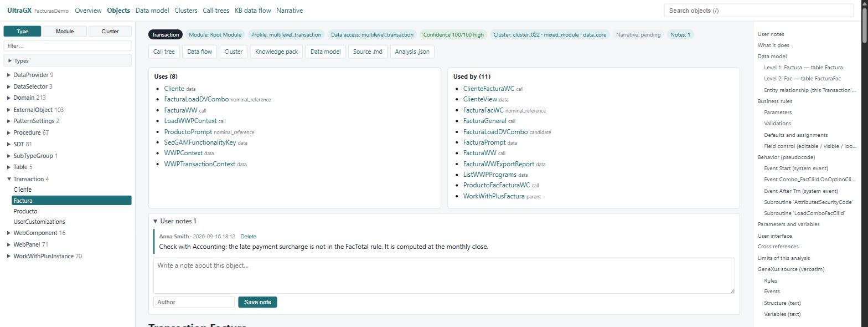Click the Notes: 1 badge
This screenshot has width=868, height=327.
pos(680,34)
